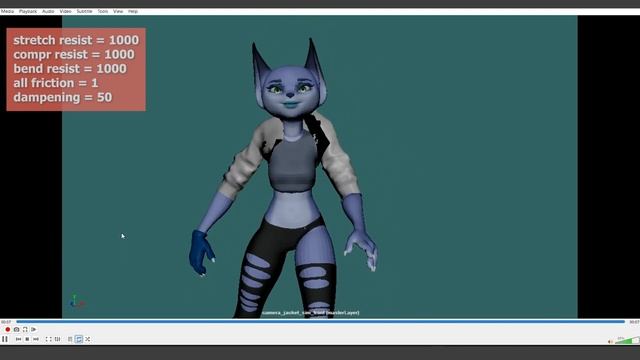This screenshot has height=360, width=640.
Task: Show extended settings and effects
Action: pyautogui.click(x=57, y=339)
